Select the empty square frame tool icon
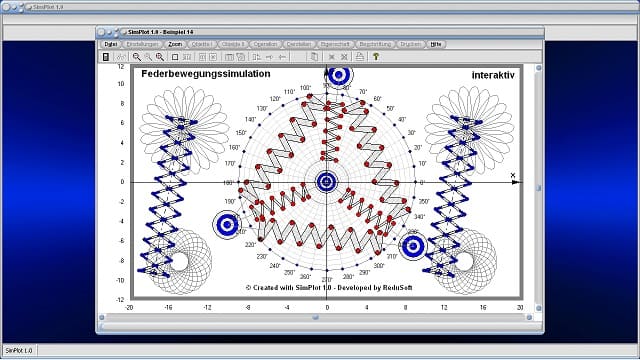 pos(175,57)
